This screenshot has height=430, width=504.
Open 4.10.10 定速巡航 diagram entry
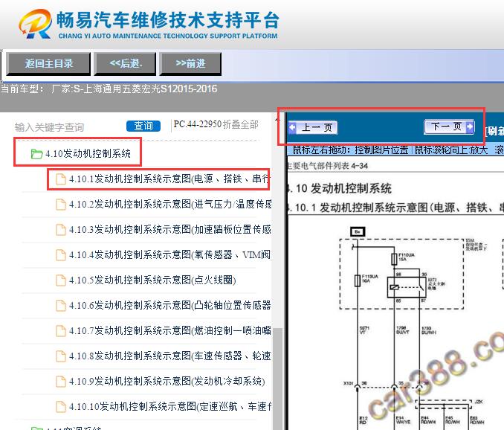pos(170,406)
